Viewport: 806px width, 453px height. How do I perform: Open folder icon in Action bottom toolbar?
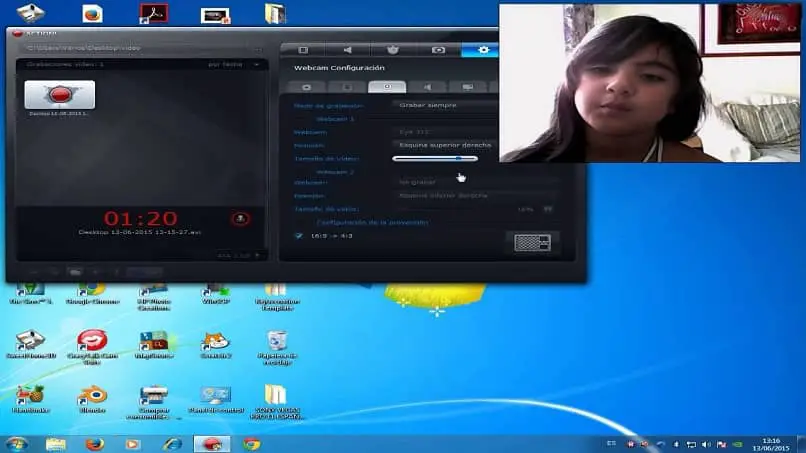click(x=76, y=272)
